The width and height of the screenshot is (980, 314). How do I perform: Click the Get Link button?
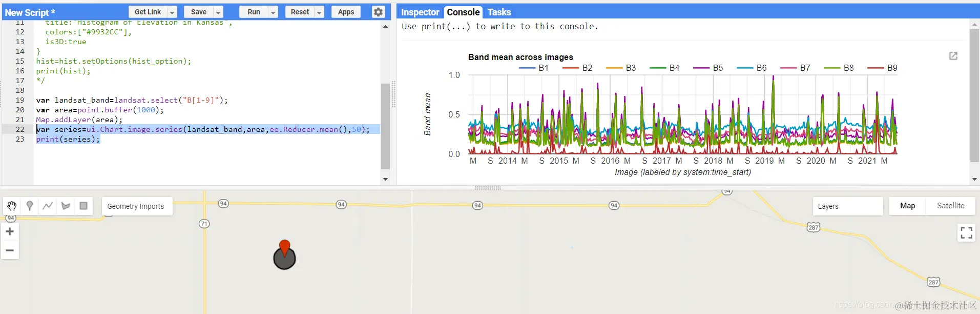point(148,12)
